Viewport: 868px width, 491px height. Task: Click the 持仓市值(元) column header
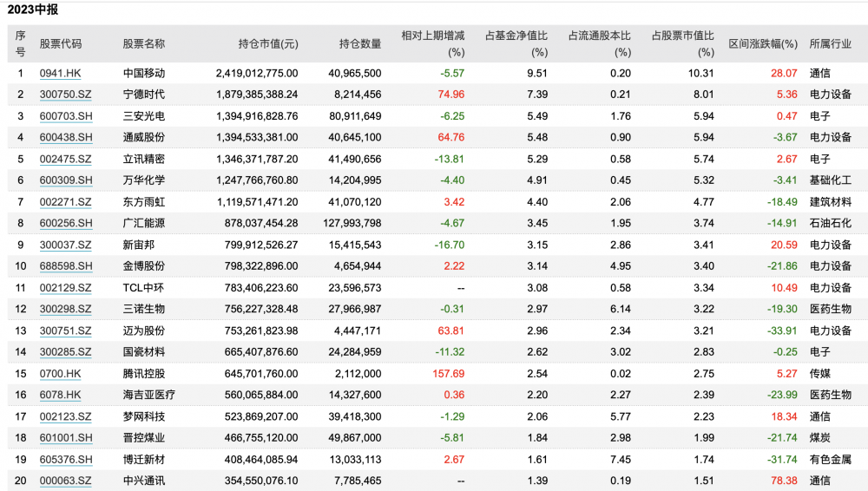click(268, 43)
